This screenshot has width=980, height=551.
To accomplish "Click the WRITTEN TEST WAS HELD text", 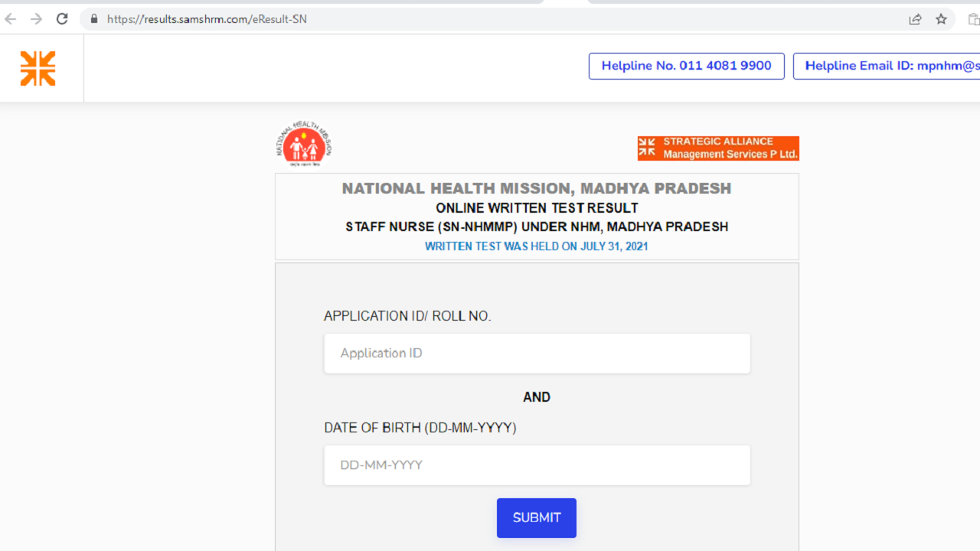I will (536, 246).
